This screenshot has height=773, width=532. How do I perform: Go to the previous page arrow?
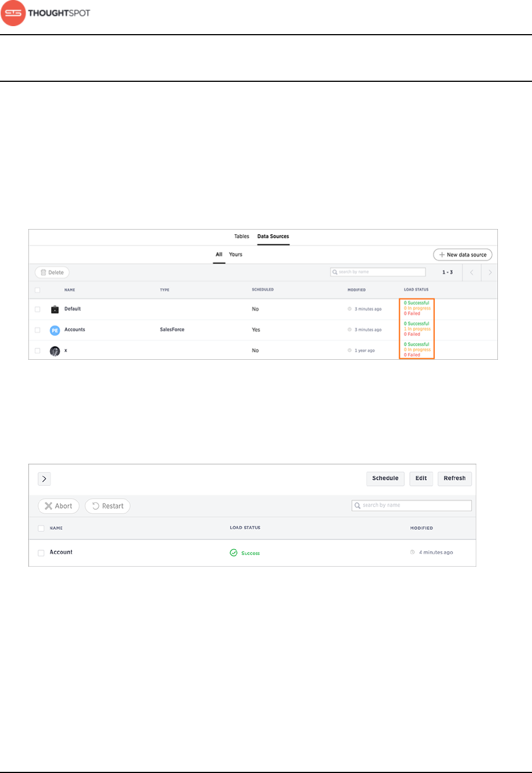tap(472, 272)
